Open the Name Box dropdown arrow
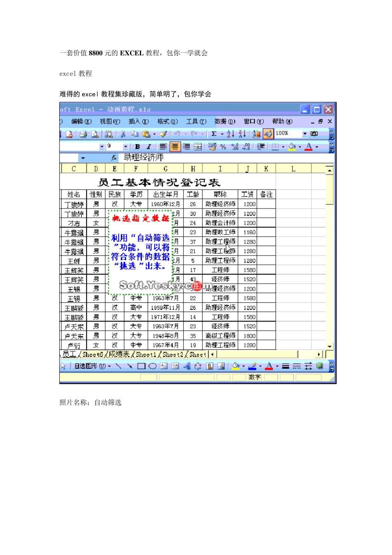The width and height of the screenshot is (392, 555). (83, 158)
